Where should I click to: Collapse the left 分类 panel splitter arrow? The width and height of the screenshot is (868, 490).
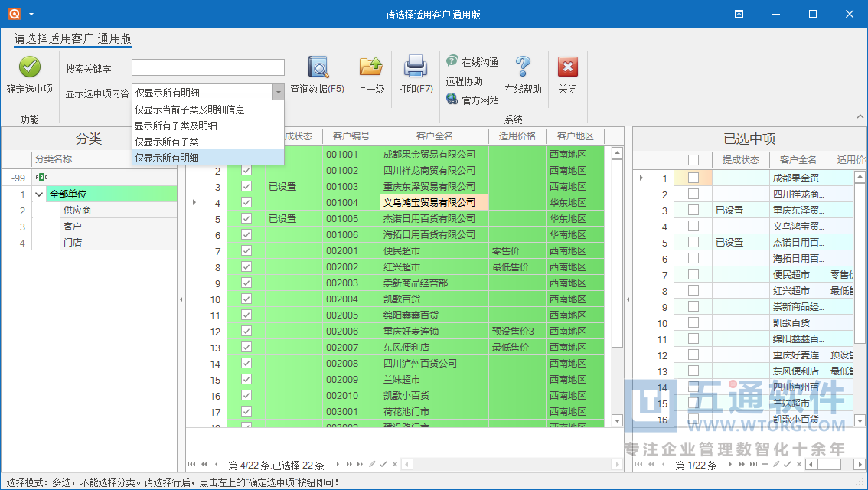pyautogui.click(x=181, y=299)
